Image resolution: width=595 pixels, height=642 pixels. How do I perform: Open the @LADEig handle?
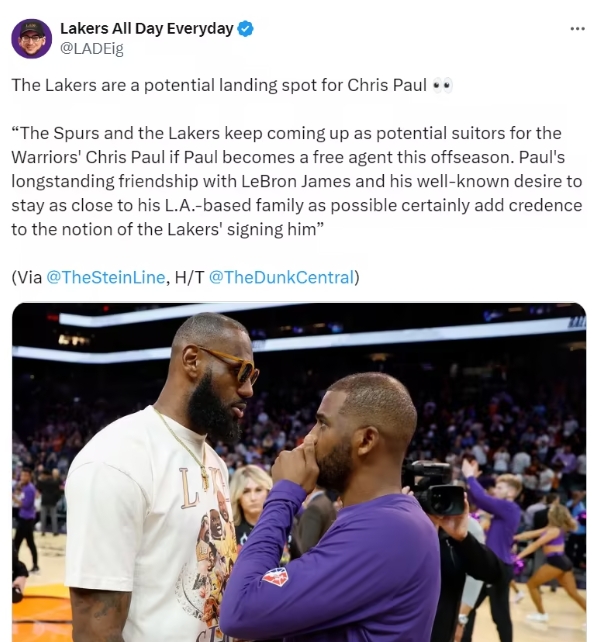(x=92, y=49)
